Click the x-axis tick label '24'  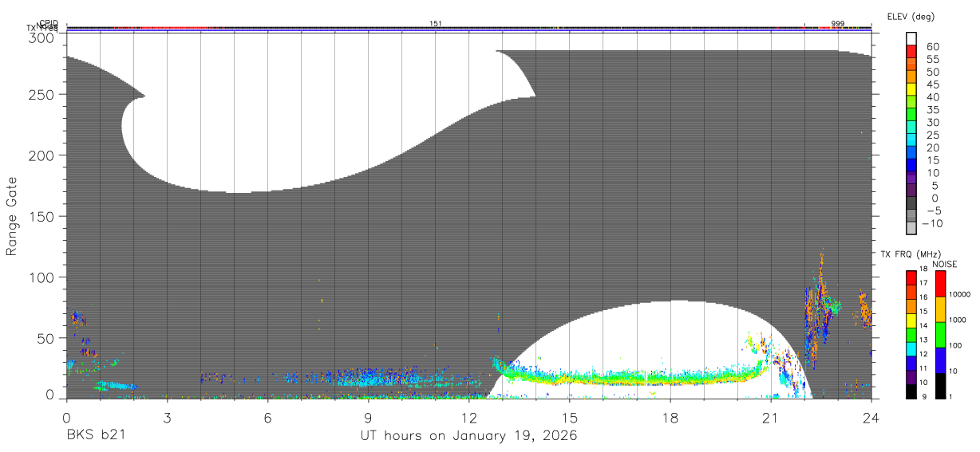click(871, 417)
